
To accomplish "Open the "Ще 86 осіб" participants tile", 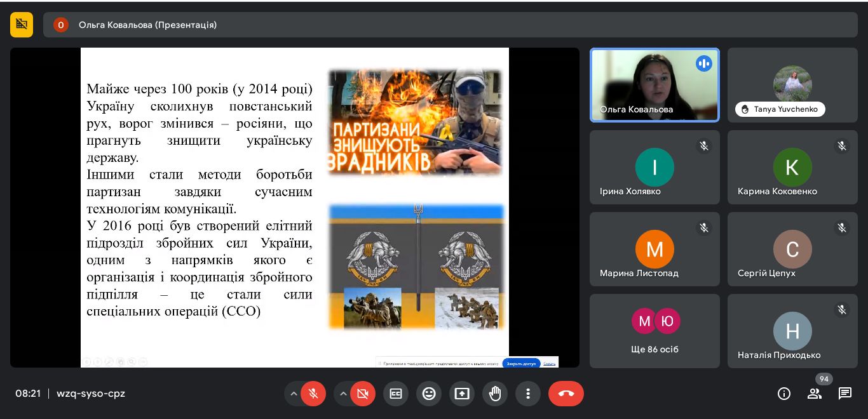I will [654, 331].
